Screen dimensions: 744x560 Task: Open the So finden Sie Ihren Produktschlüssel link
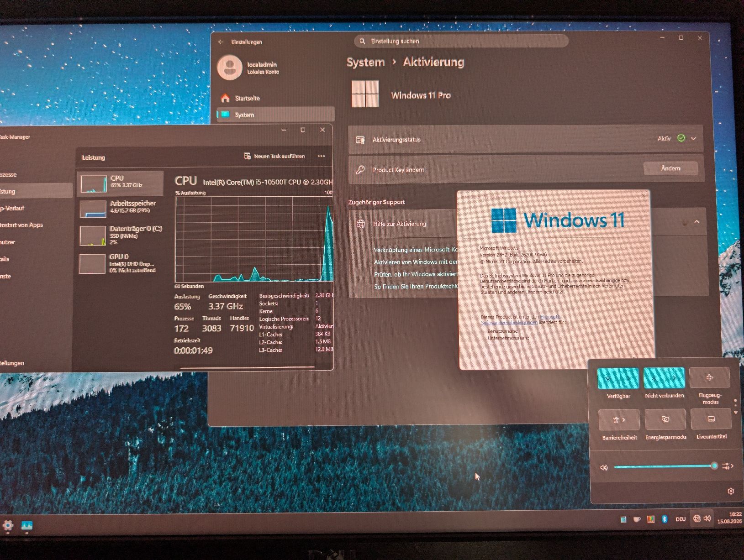[x=416, y=287]
